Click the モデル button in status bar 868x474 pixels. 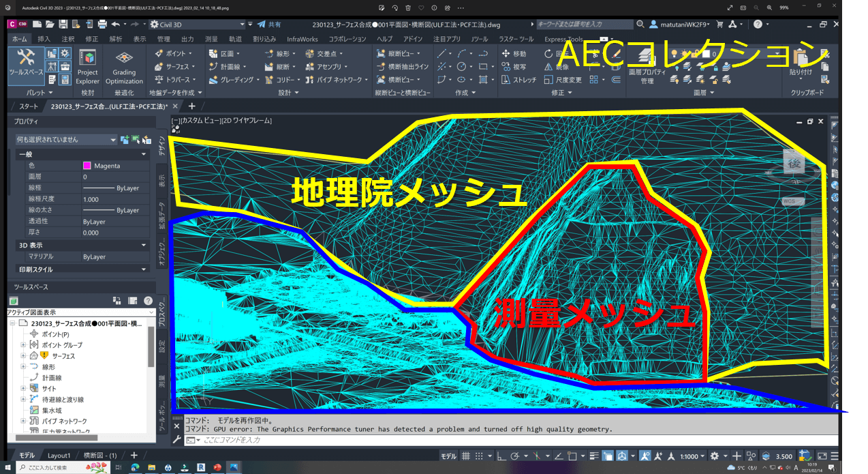point(448,456)
